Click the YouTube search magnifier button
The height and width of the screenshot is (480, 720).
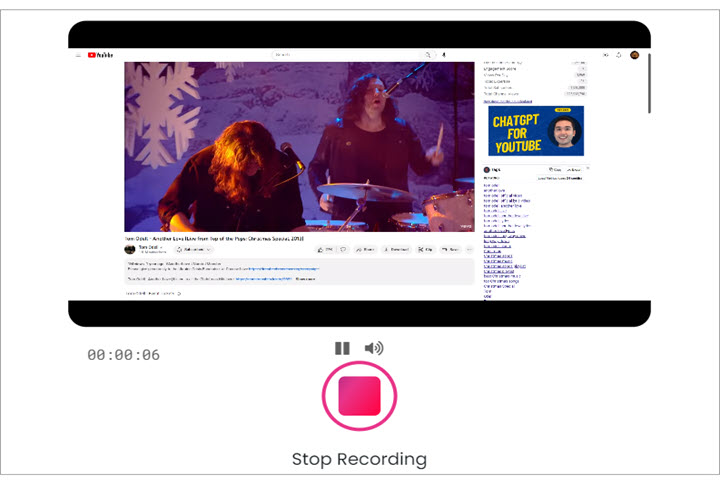428,55
